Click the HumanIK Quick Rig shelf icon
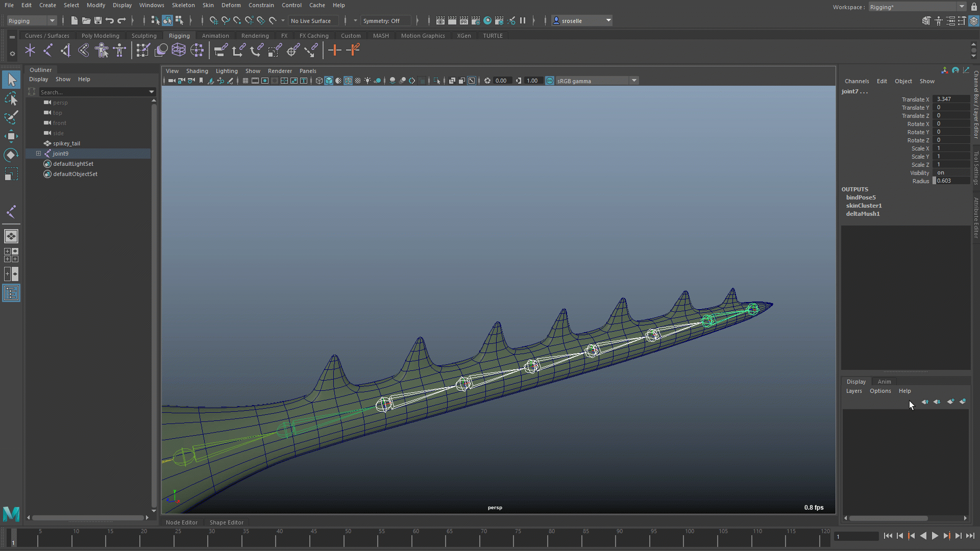980x551 pixels. (x=102, y=50)
